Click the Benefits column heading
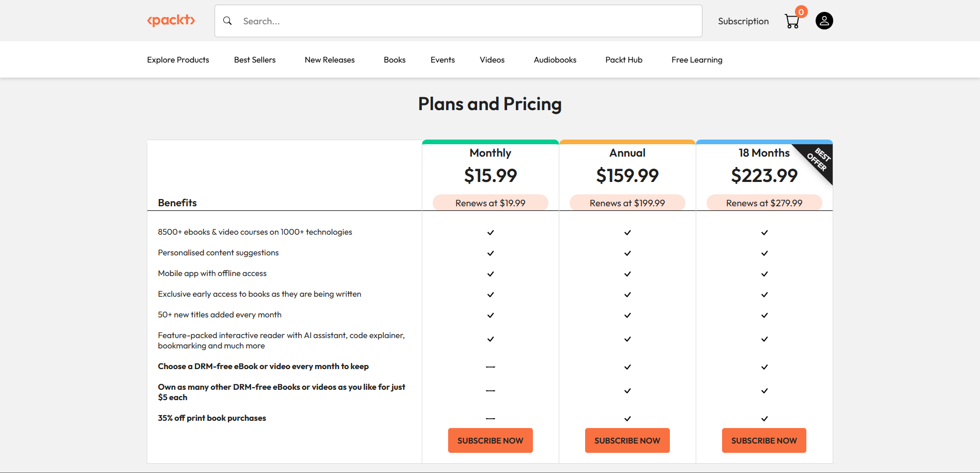This screenshot has height=473, width=980. (177, 203)
